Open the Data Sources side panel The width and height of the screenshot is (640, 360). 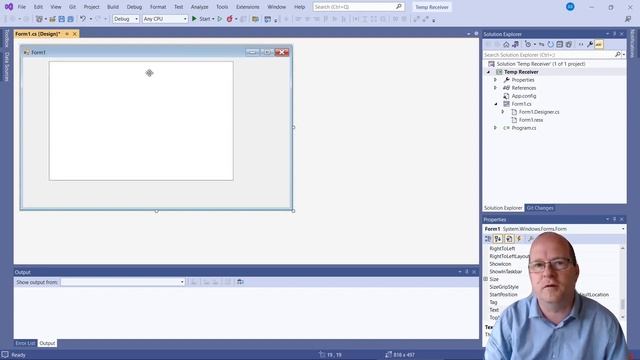tap(7, 66)
